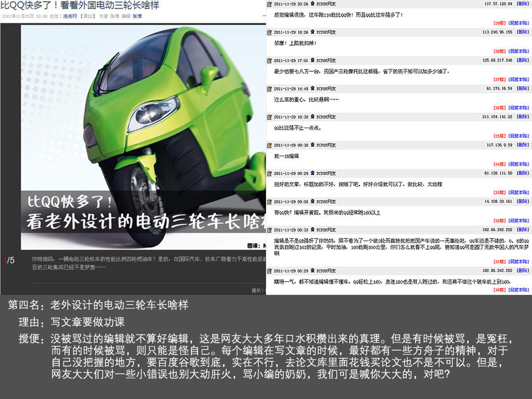Screen dimensions: 532x399
Task: Open the 泡泡网 source link under the title
Action: 70,16
